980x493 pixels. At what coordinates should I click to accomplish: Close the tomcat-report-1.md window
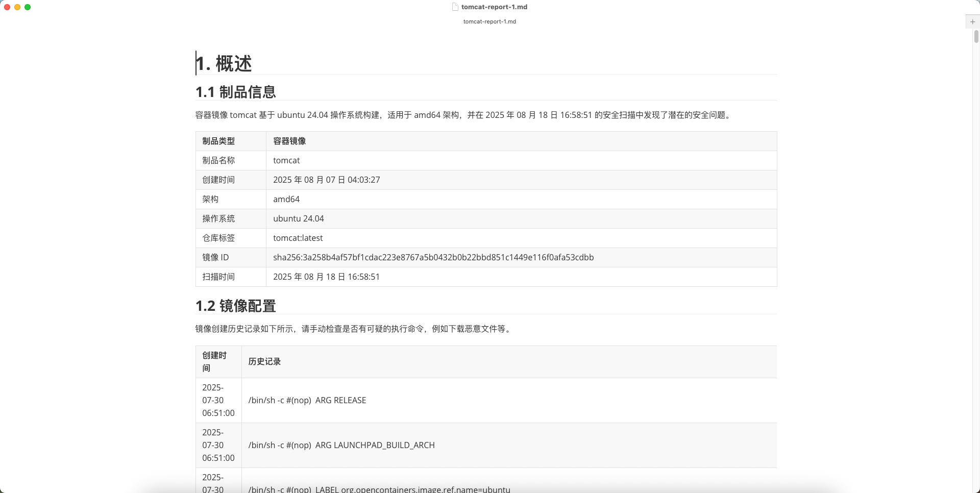tap(7, 7)
